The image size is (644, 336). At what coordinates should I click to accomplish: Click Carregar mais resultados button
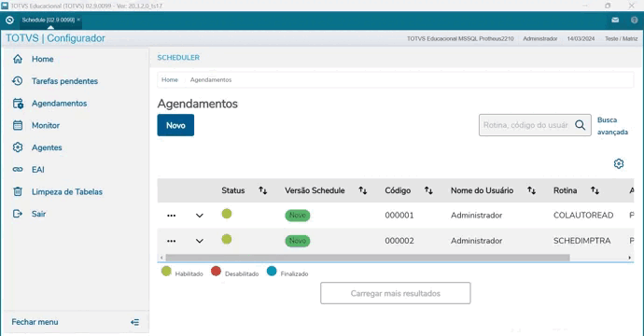[x=396, y=293]
